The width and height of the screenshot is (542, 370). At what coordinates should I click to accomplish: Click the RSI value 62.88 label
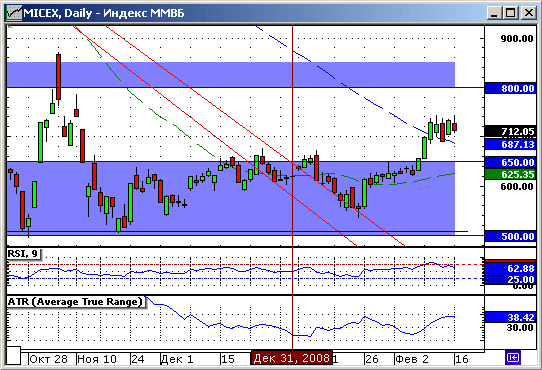pos(511,268)
